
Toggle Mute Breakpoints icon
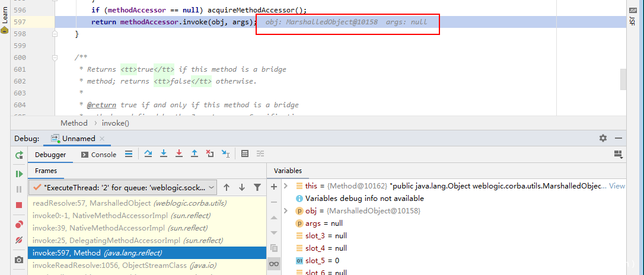pos(19,240)
